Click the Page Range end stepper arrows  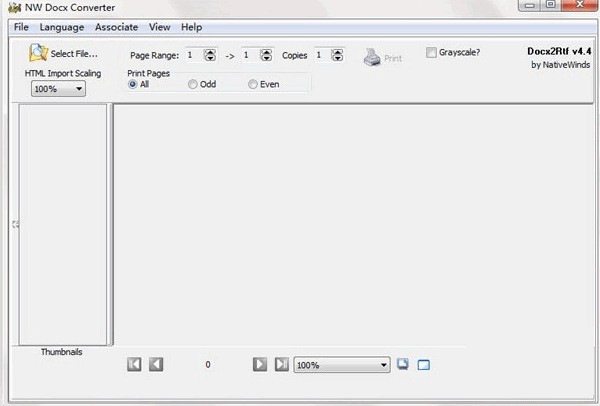[266, 55]
